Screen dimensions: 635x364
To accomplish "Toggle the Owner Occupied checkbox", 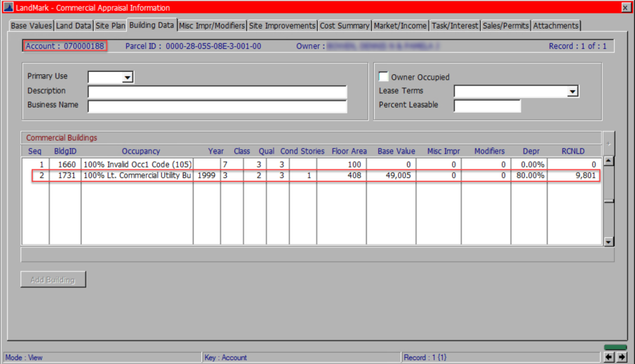I will point(383,77).
